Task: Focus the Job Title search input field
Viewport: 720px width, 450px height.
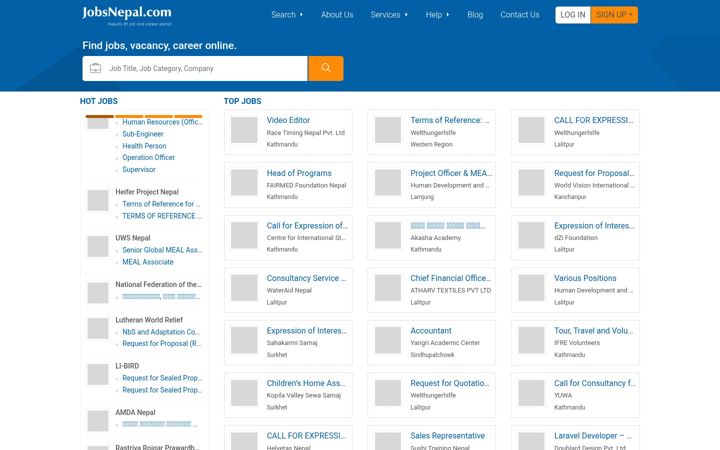Action: [x=195, y=68]
